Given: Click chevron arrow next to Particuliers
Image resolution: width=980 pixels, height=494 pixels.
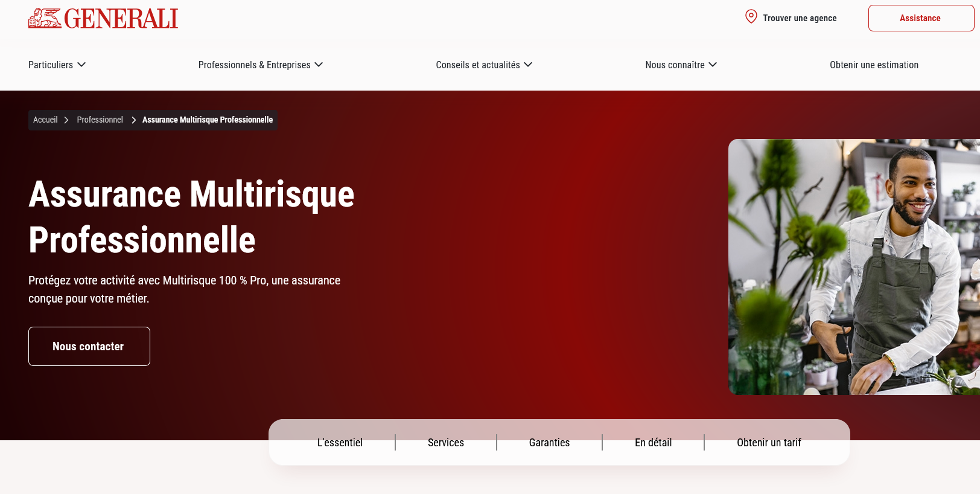Looking at the screenshot, I should [x=81, y=65].
